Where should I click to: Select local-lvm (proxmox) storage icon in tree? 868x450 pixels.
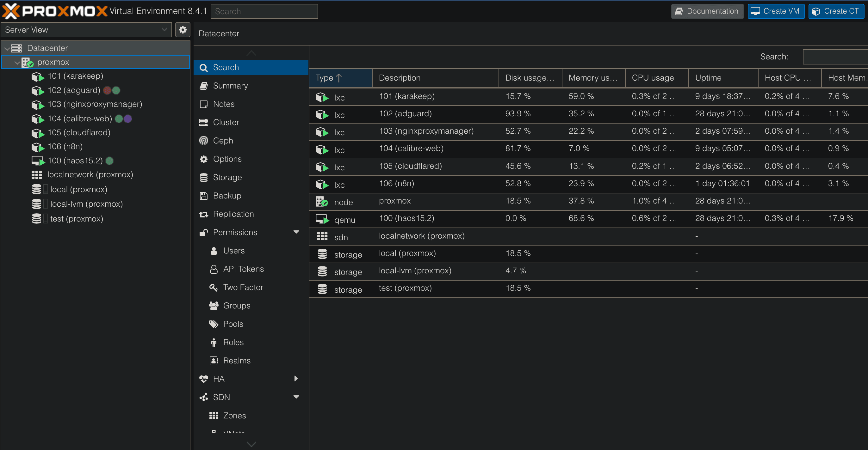(37, 204)
